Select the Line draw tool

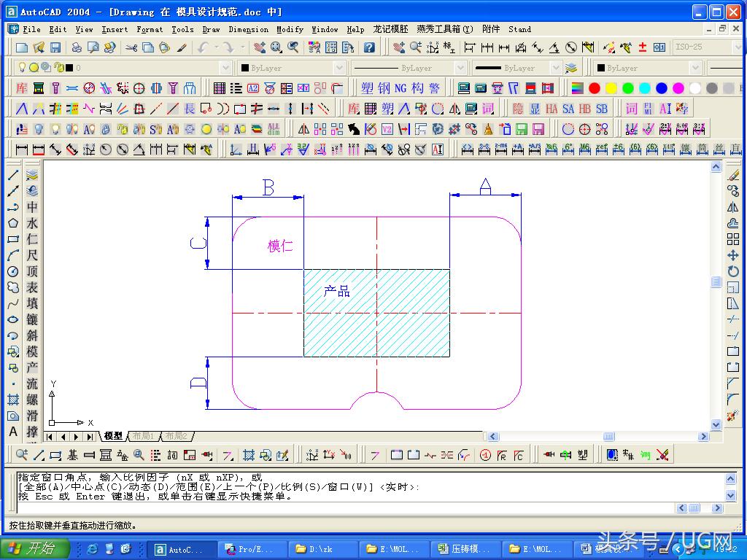coord(13,175)
